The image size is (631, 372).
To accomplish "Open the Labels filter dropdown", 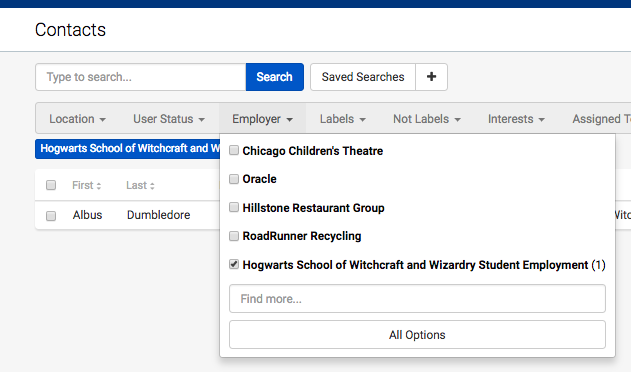I will click(342, 119).
